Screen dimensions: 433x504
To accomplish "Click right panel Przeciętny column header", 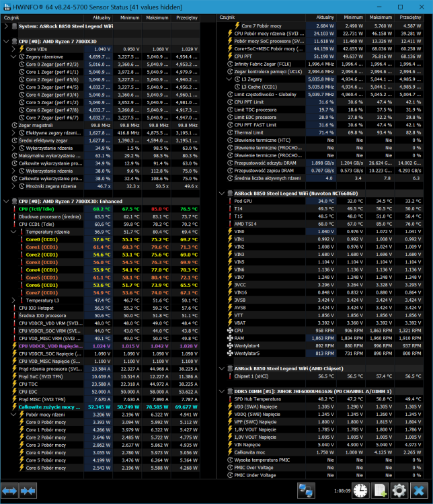I will (x=409, y=17).
